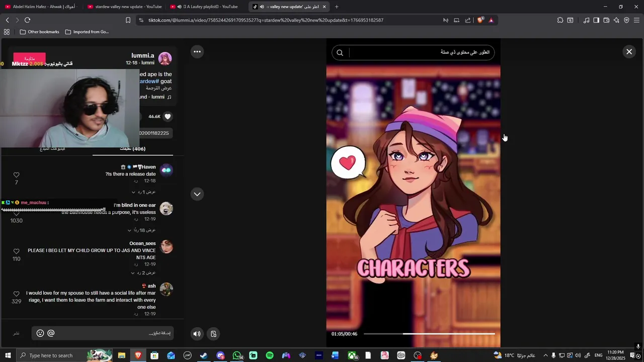The height and width of the screenshot is (362, 644).
Task: Go back to previous page
Action: (x=7, y=20)
